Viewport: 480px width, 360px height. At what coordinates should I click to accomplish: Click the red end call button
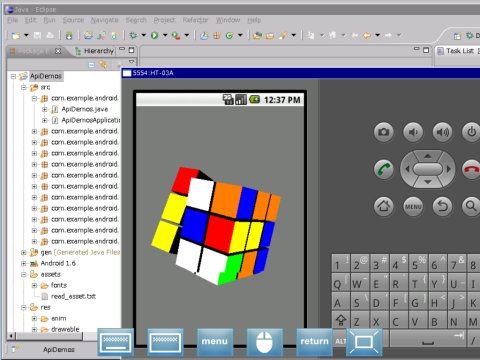[471, 169]
